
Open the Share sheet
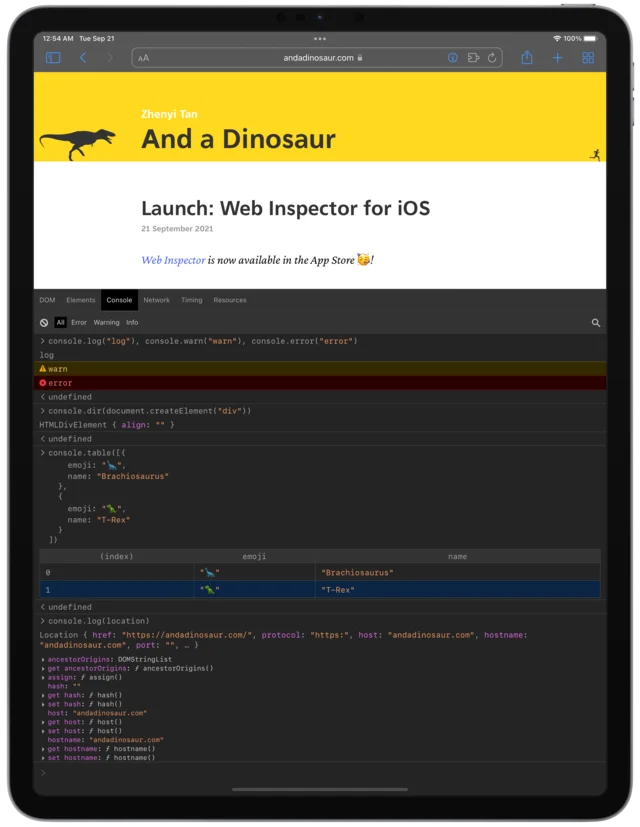point(527,57)
